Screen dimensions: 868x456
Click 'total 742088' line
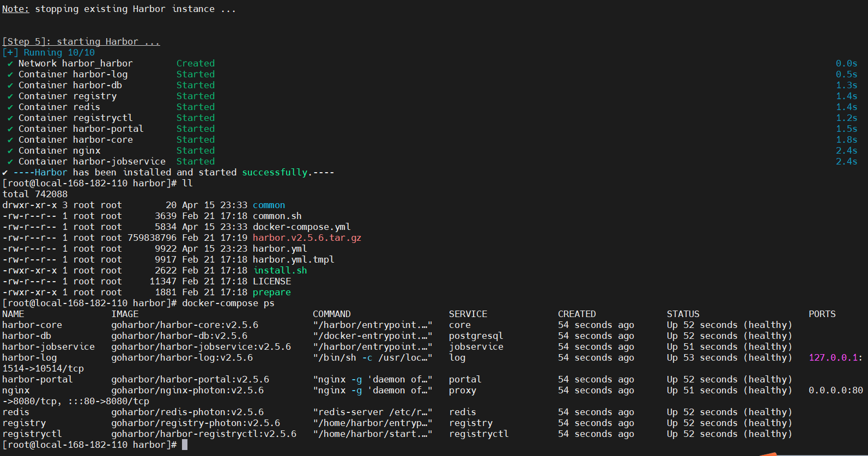(35, 194)
